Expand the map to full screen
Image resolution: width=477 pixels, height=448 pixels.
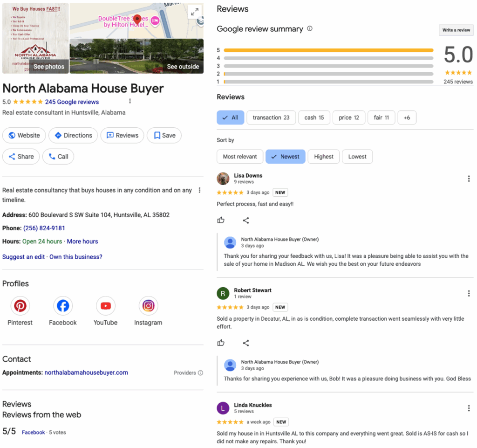195,12
